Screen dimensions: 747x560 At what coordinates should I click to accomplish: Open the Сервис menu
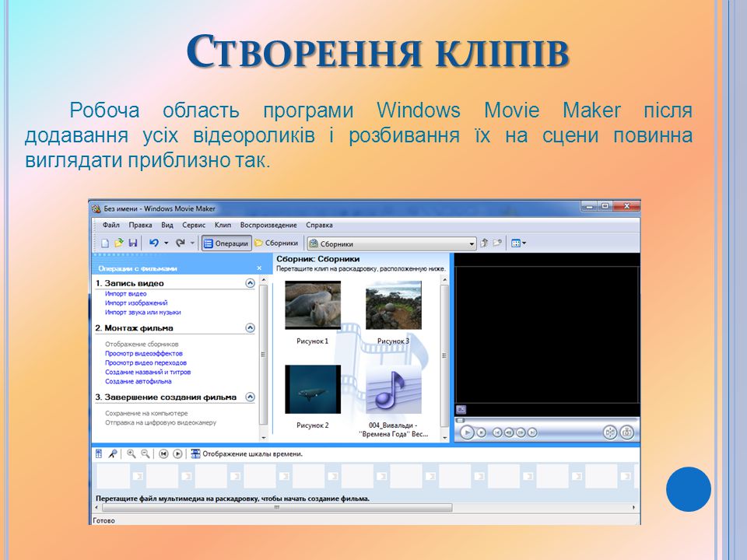tap(194, 226)
